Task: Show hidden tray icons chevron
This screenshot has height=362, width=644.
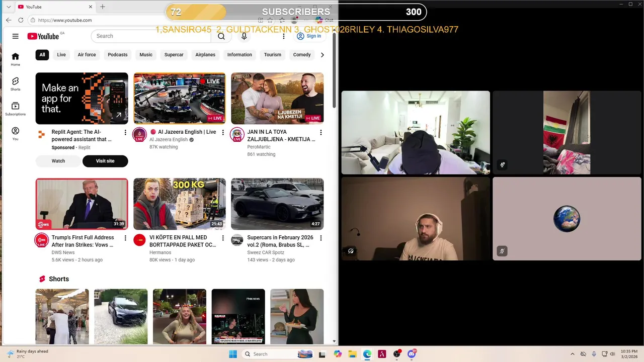Action: pyautogui.click(x=573, y=354)
